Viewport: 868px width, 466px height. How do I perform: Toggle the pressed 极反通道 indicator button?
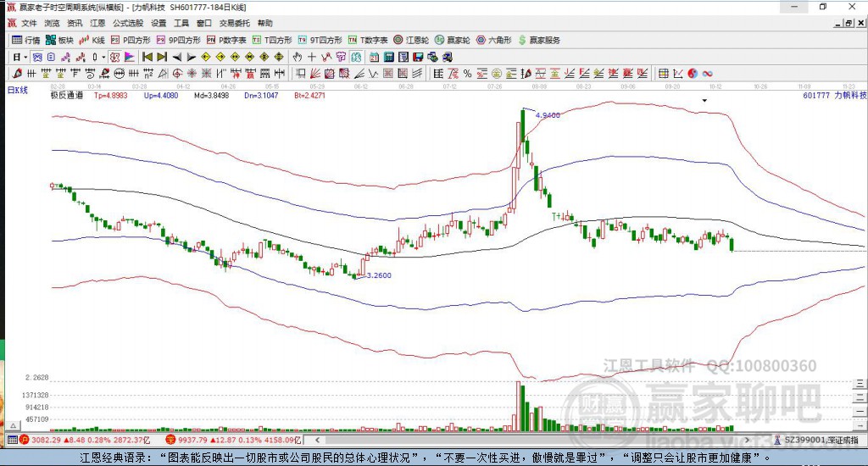(114, 57)
